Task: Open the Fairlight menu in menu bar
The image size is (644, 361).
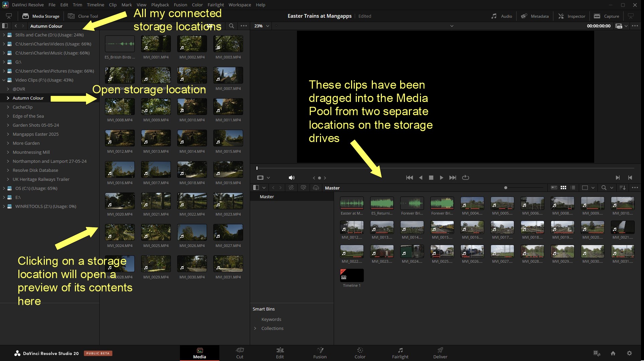Action: (216, 5)
